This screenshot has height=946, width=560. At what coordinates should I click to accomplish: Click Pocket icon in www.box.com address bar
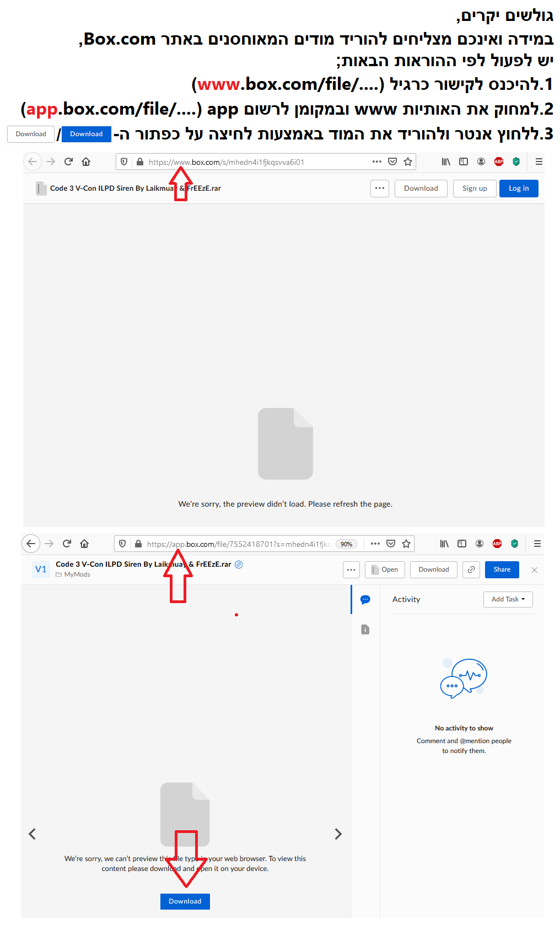(392, 162)
